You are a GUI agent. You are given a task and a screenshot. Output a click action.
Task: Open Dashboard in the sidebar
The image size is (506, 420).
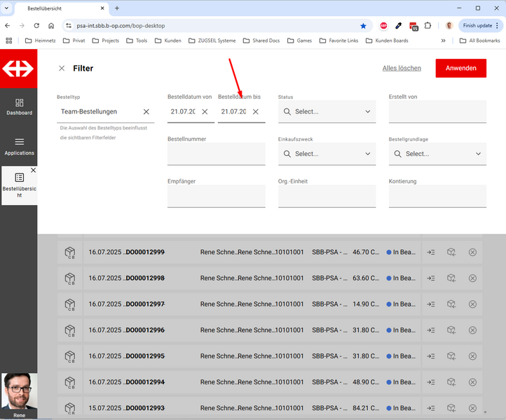[19, 106]
